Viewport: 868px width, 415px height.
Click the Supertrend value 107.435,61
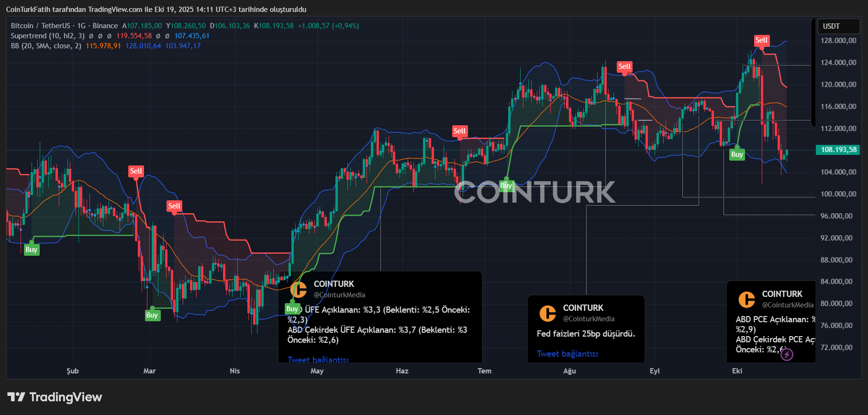[192, 36]
